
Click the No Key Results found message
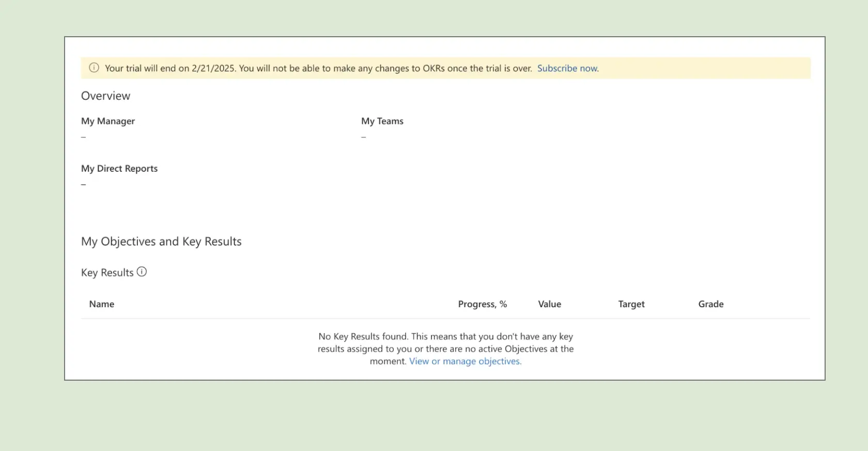click(x=445, y=349)
